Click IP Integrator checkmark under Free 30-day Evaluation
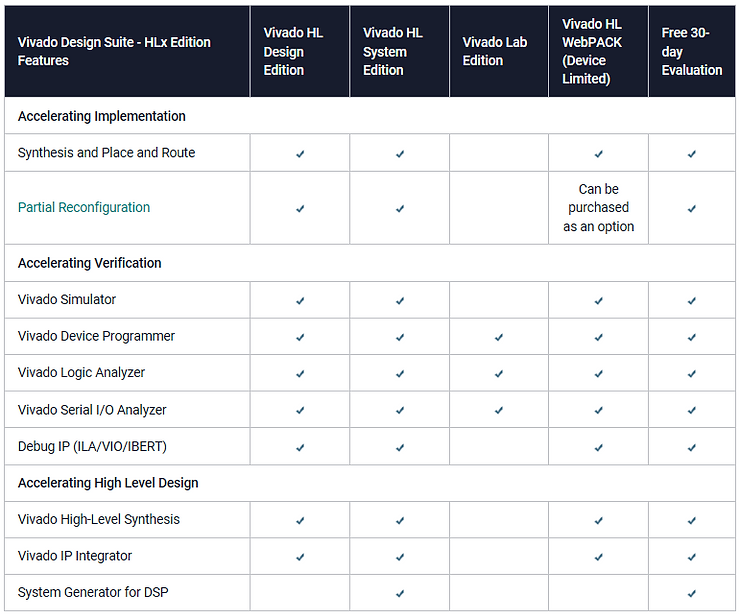740x616 pixels. pos(692,557)
